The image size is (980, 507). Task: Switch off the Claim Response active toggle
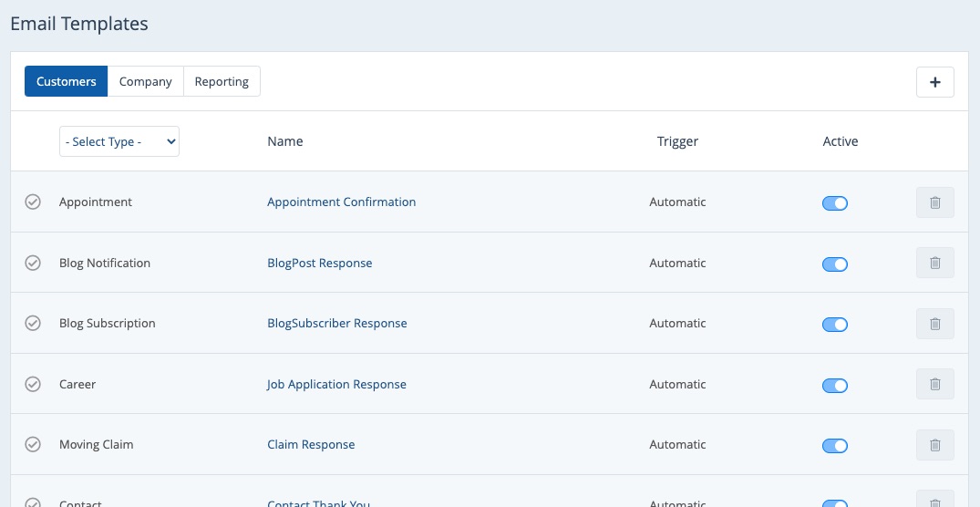834,446
